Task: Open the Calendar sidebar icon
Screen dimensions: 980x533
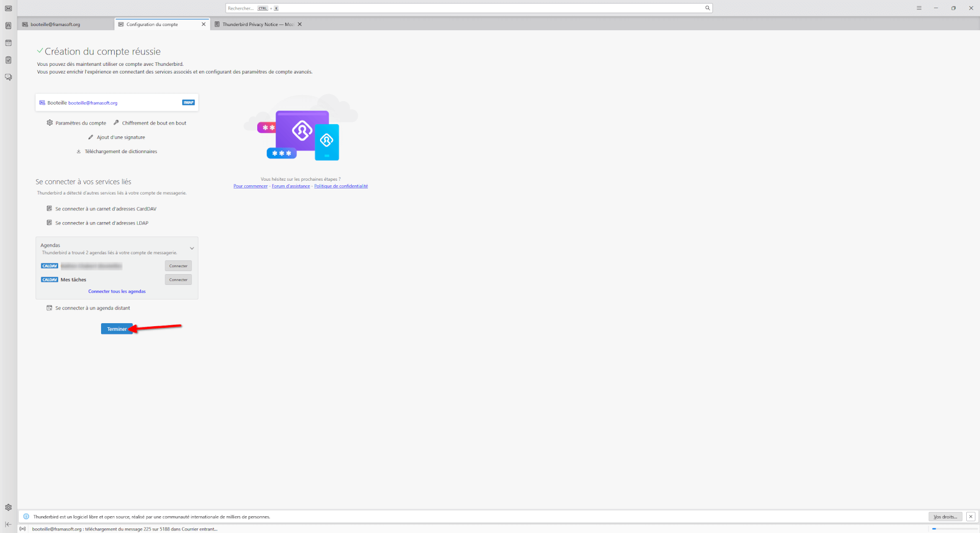Action: [x=8, y=43]
